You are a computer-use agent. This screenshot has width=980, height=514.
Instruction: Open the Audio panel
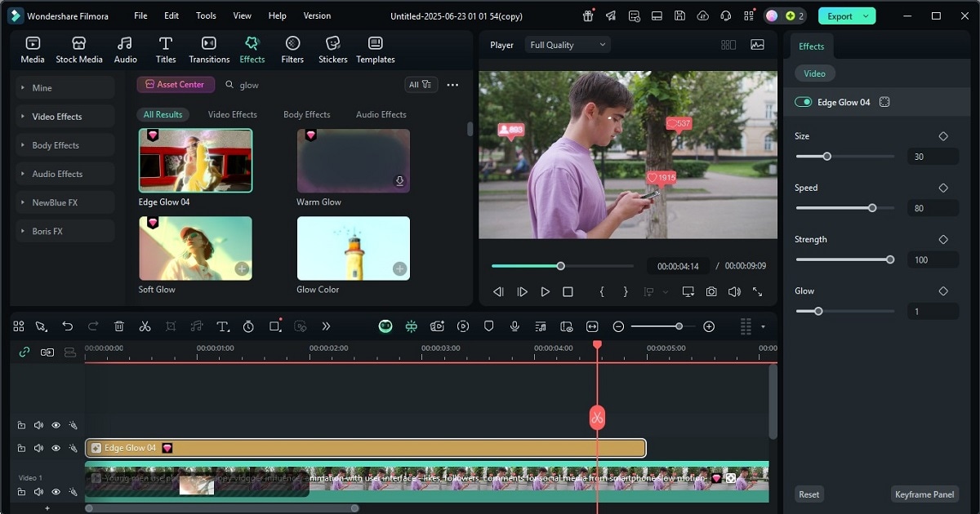click(x=125, y=50)
